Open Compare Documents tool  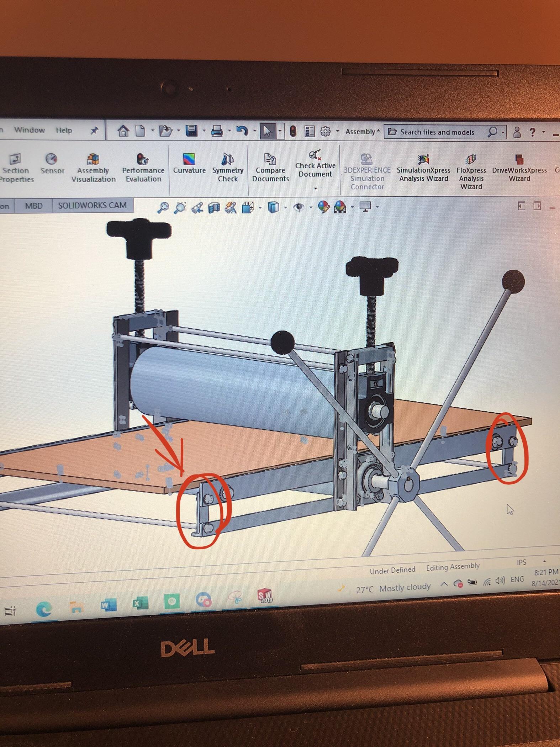(270, 167)
